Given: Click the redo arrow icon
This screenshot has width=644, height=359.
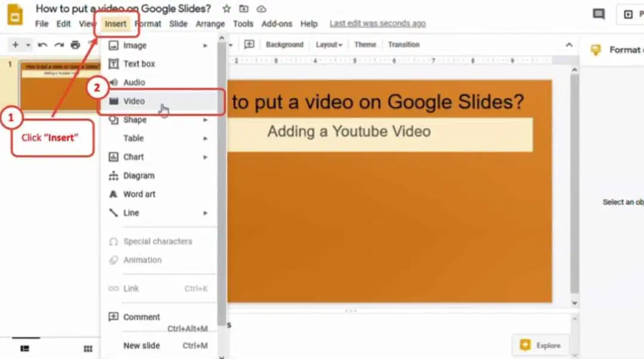Looking at the screenshot, I should [59, 45].
